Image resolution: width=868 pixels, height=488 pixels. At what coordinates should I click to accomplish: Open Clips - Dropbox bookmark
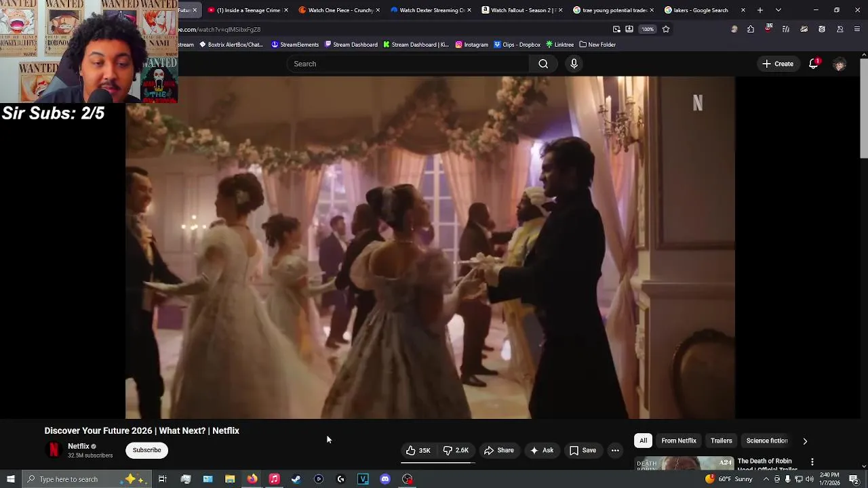tap(517, 45)
